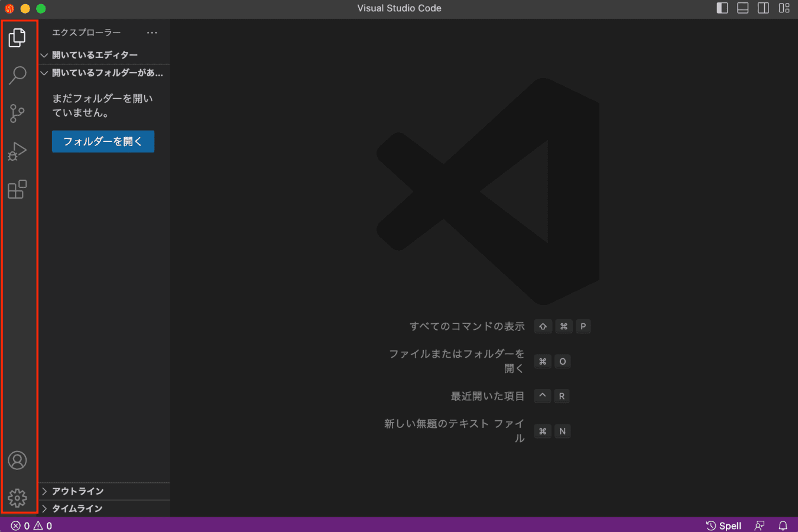Click the まだフォルダーを開いていません message

point(102,106)
